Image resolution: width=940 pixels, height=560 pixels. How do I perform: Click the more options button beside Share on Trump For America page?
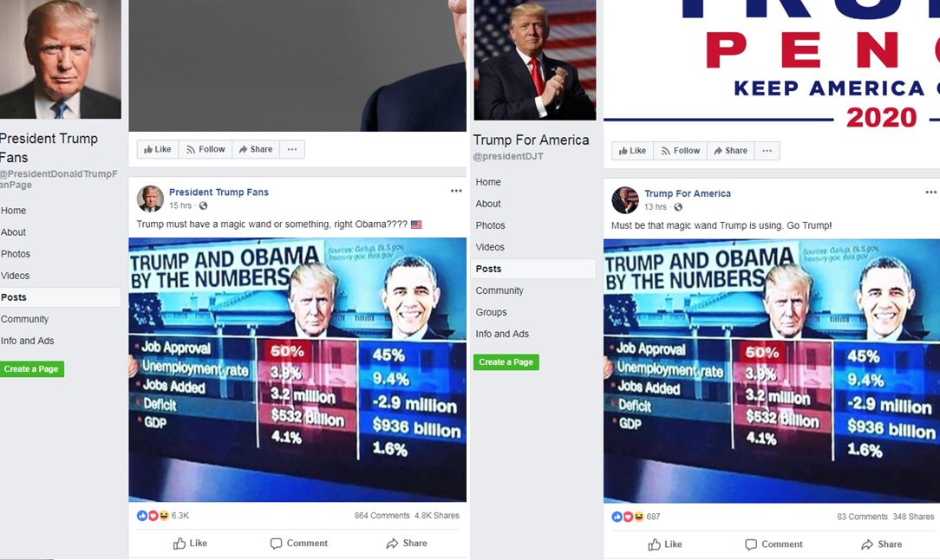pyautogui.click(x=767, y=151)
